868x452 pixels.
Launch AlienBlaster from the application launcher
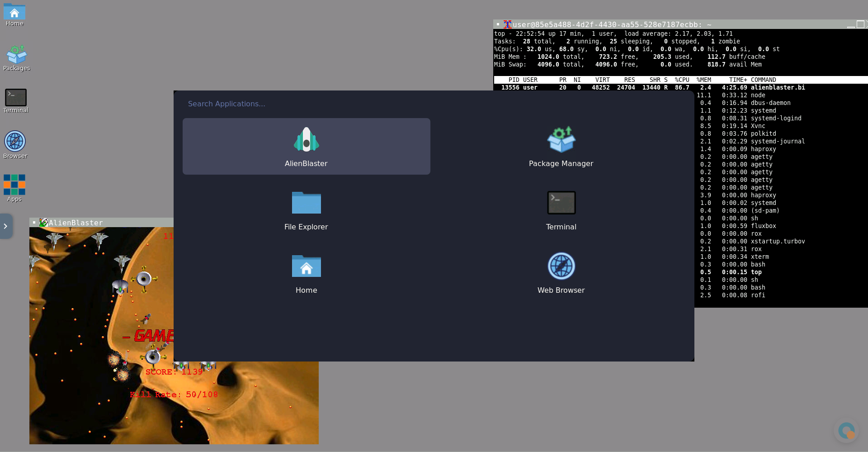[x=306, y=146]
